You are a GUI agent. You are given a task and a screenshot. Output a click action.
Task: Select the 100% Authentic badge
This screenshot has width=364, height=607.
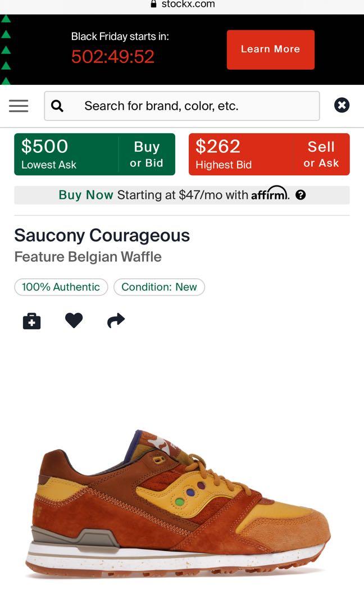pos(61,287)
